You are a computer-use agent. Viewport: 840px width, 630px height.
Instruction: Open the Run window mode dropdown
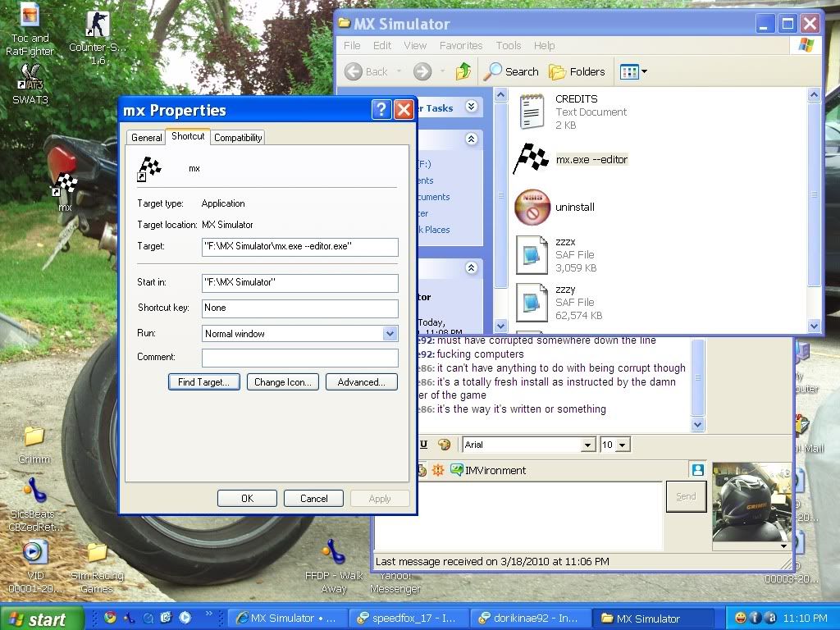click(x=390, y=334)
